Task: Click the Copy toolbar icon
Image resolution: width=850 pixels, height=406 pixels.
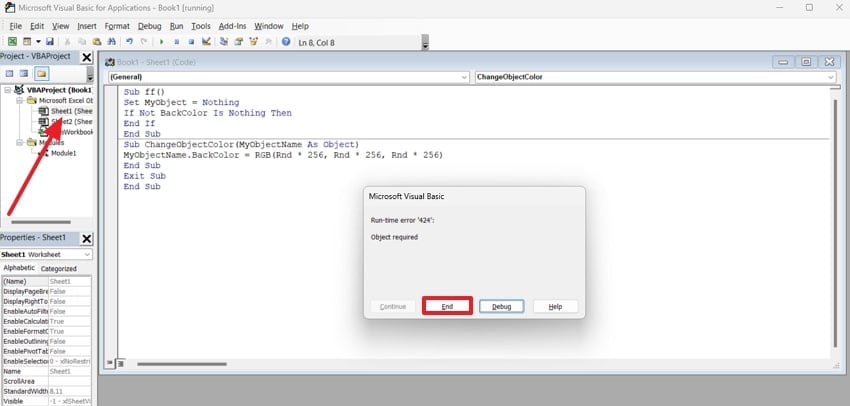Action: pos(82,42)
